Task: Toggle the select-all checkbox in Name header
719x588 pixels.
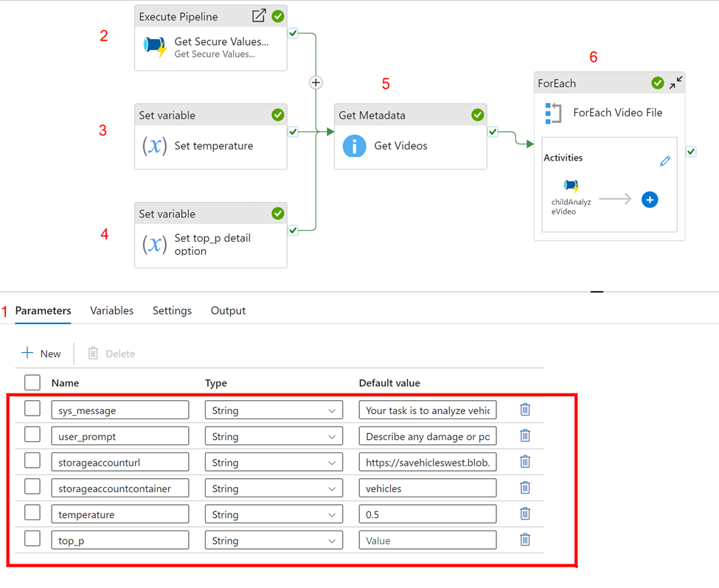Action: click(32, 382)
